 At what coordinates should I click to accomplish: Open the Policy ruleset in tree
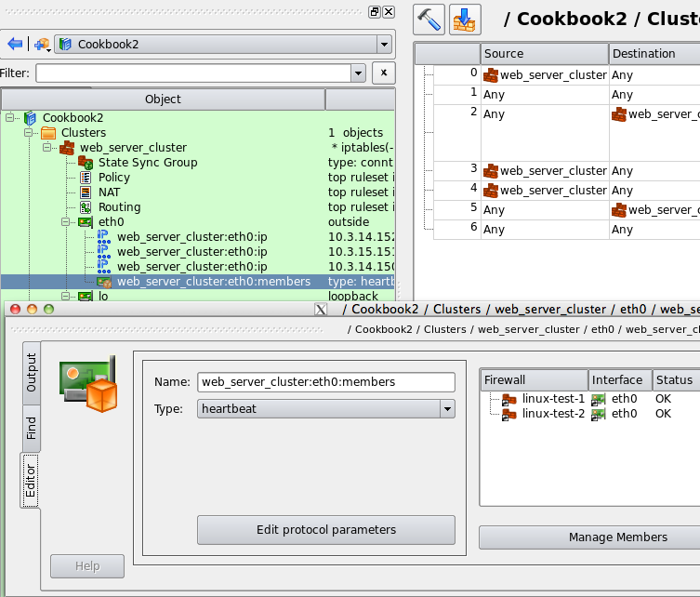(x=113, y=178)
